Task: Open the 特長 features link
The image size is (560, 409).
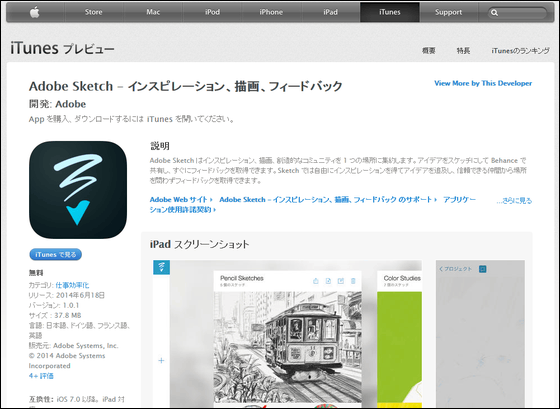Action: (x=463, y=51)
